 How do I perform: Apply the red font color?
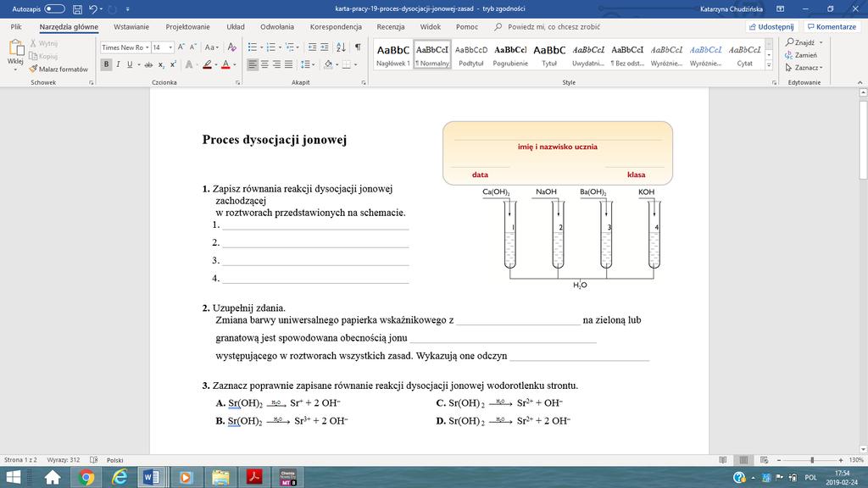225,64
